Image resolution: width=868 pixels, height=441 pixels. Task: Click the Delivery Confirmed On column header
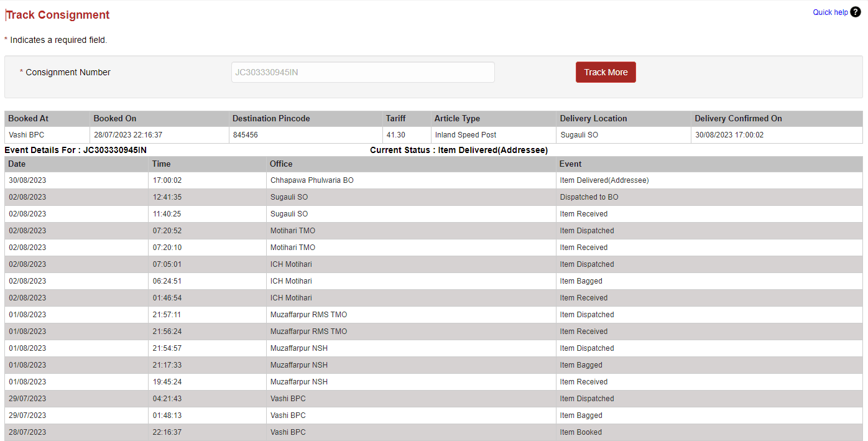coord(777,119)
